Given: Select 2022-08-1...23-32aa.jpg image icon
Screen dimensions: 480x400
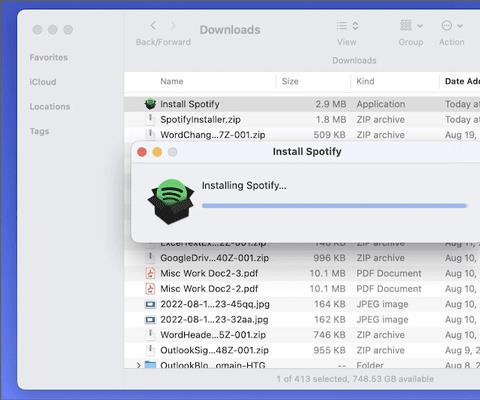Looking at the screenshot, I should point(150,319).
